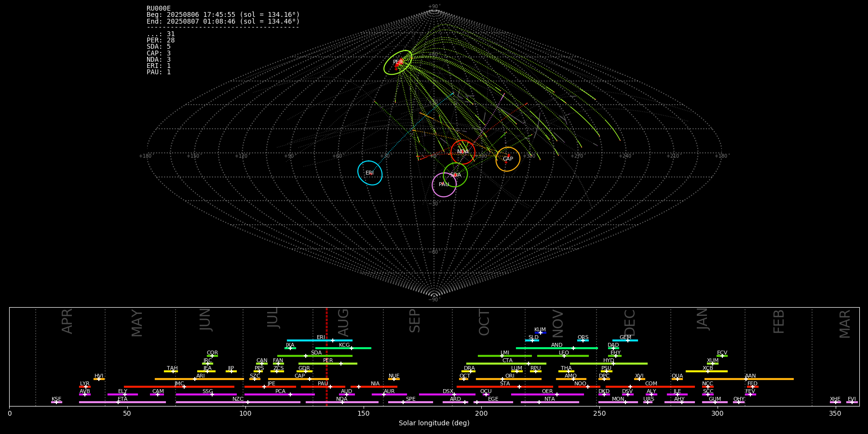Click the AAN shower bar in timeline

click(749, 379)
